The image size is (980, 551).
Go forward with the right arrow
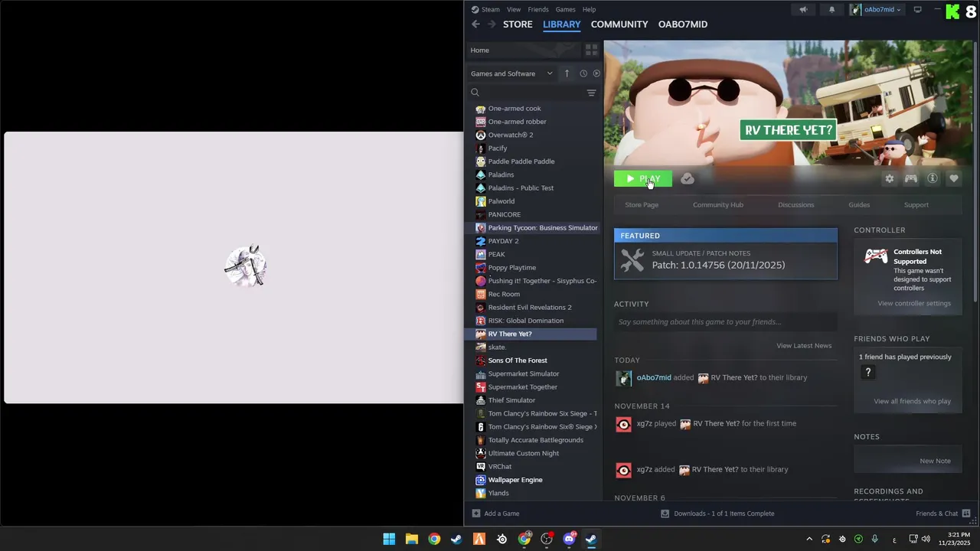point(492,24)
